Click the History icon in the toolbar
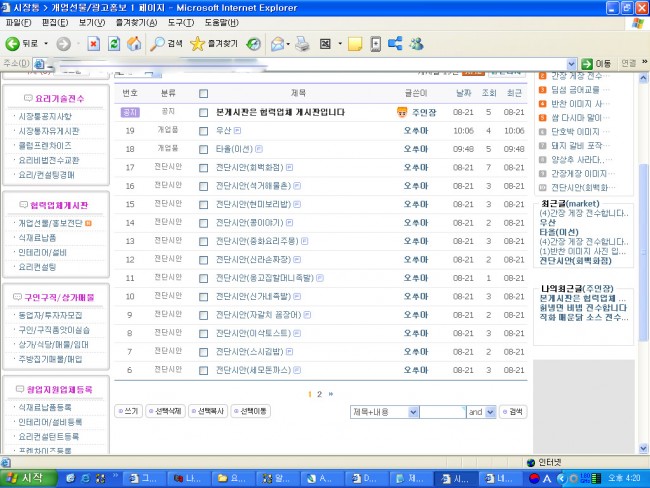This screenshot has height=488, width=650. tap(254, 44)
